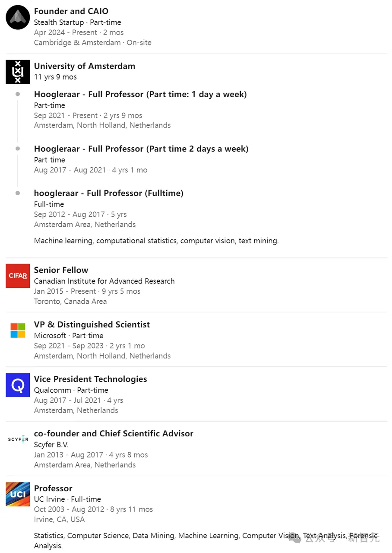Select the Microsoft four-square logo

click(x=18, y=331)
